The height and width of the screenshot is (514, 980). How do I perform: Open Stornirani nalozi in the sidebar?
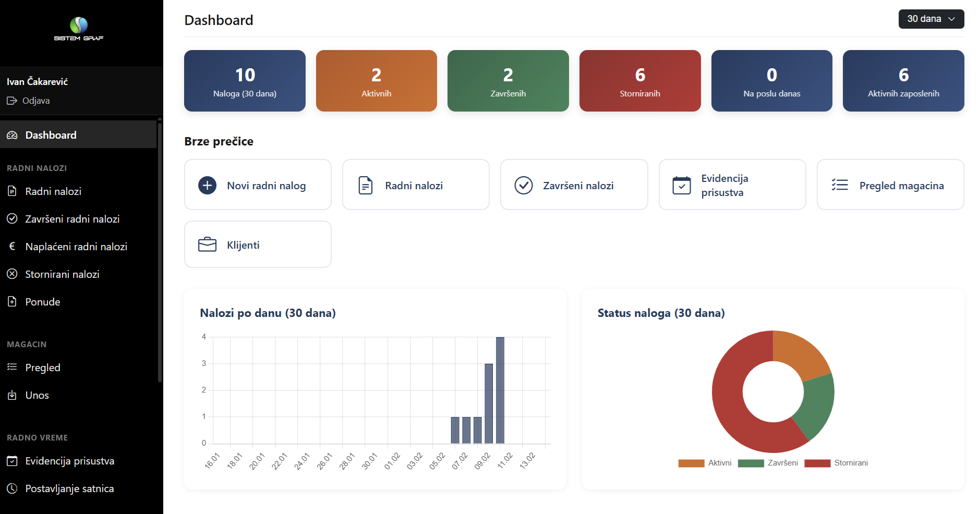(62, 274)
